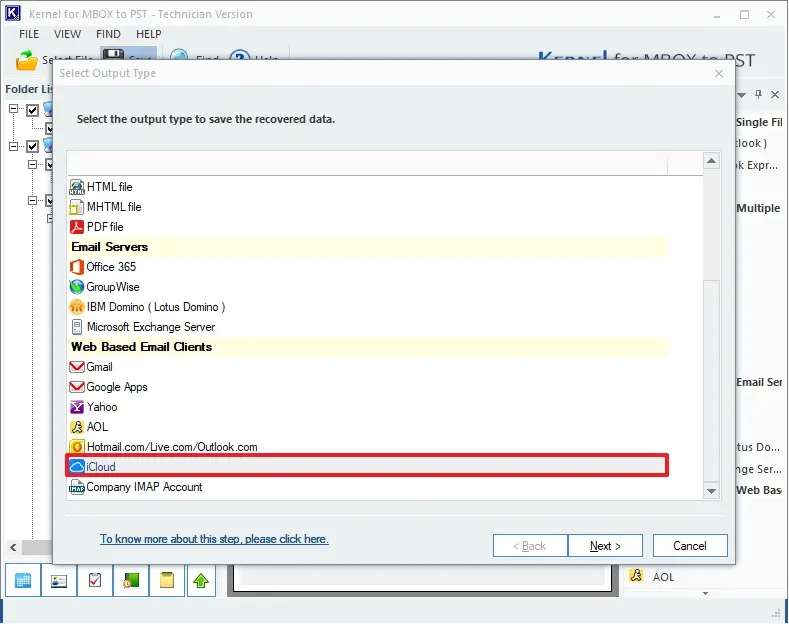Image resolution: width=789 pixels, height=624 pixels.
Task: Open 'To know more about this step' link
Action: (214, 539)
